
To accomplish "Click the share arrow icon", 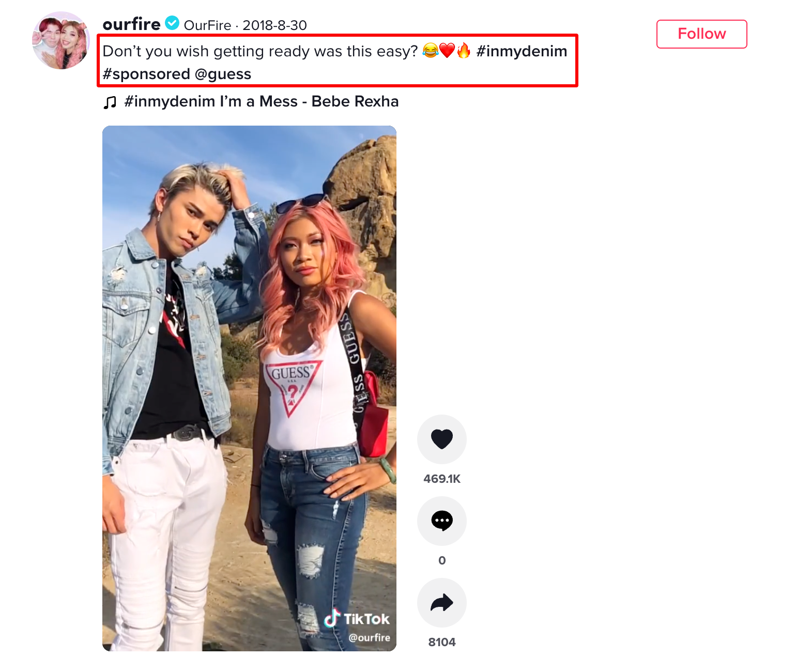I will click(x=441, y=603).
